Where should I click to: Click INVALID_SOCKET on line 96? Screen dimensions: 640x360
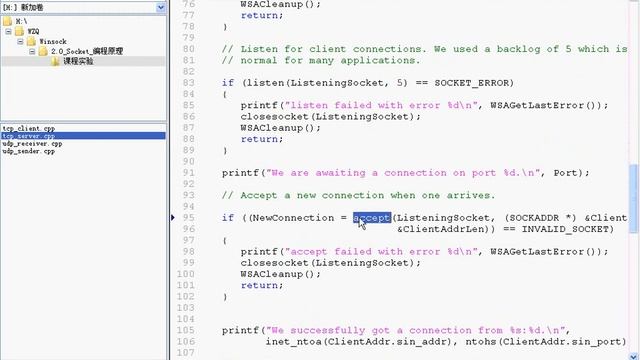565,229
